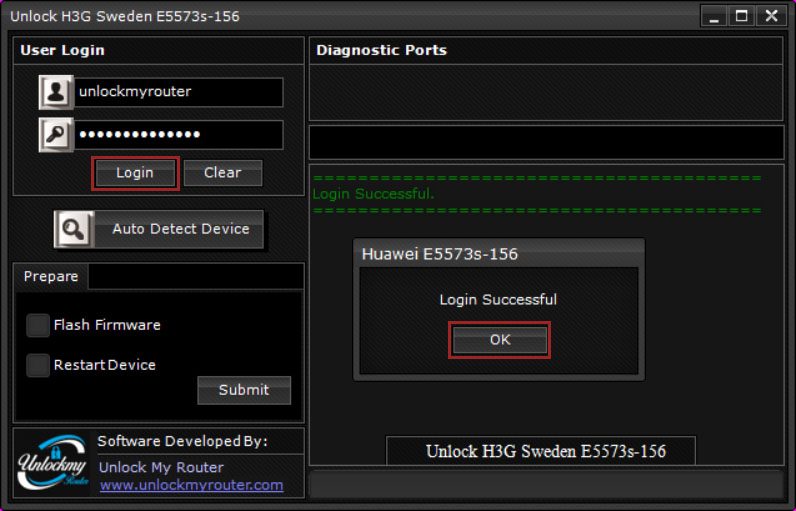Click the key icon beside password field
This screenshot has width=796, height=511.
[x=56, y=134]
